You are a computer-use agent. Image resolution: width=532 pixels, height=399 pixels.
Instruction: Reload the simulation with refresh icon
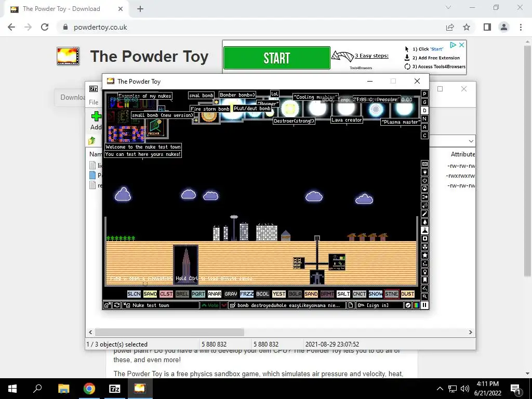click(116, 305)
